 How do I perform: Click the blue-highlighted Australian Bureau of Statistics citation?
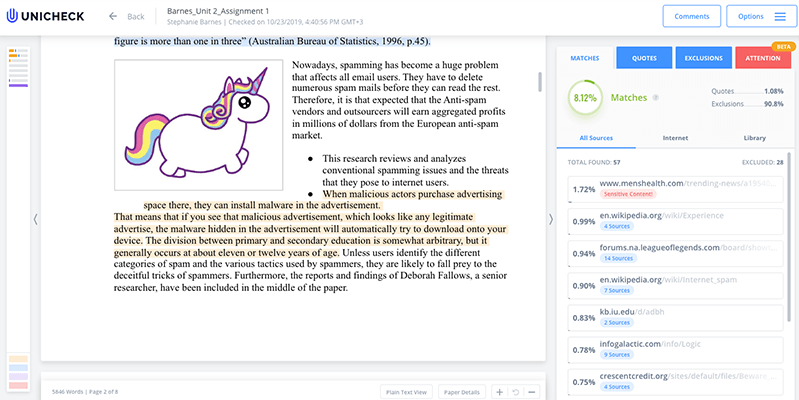272,41
